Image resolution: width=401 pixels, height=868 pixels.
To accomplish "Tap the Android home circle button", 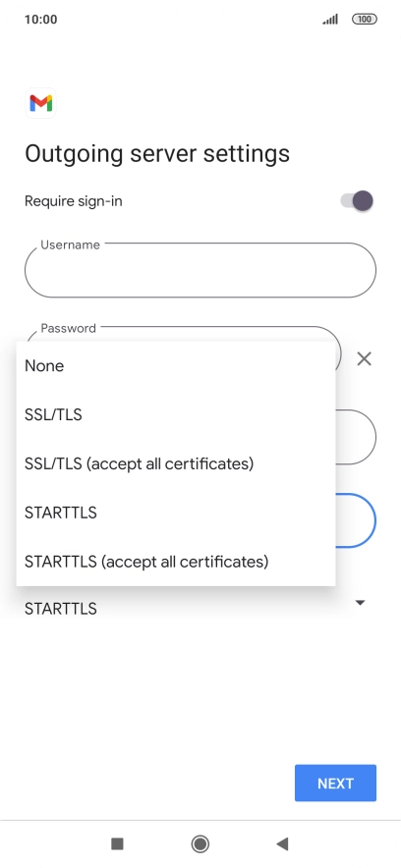I will click(200, 843).
